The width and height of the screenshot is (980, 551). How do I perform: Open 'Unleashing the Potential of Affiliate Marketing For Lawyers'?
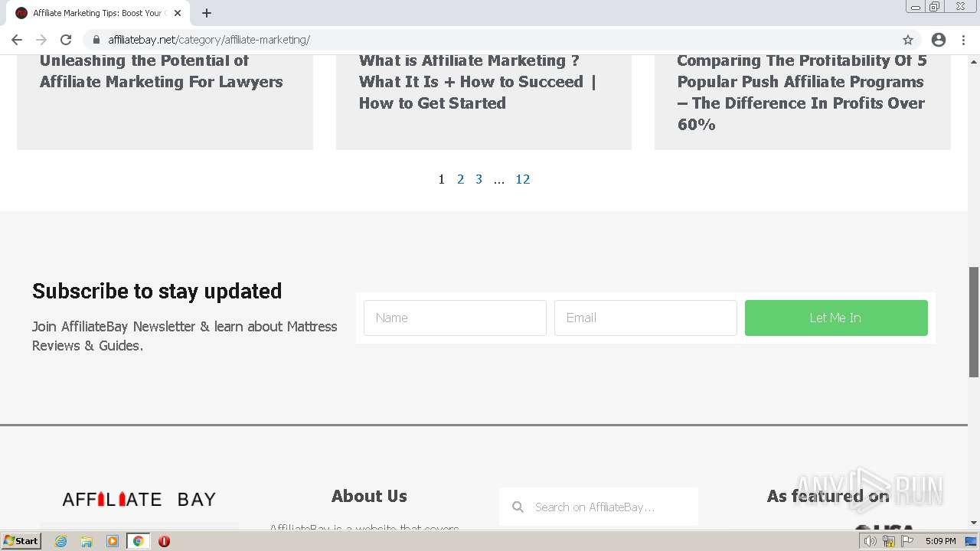tap(161, 71)
